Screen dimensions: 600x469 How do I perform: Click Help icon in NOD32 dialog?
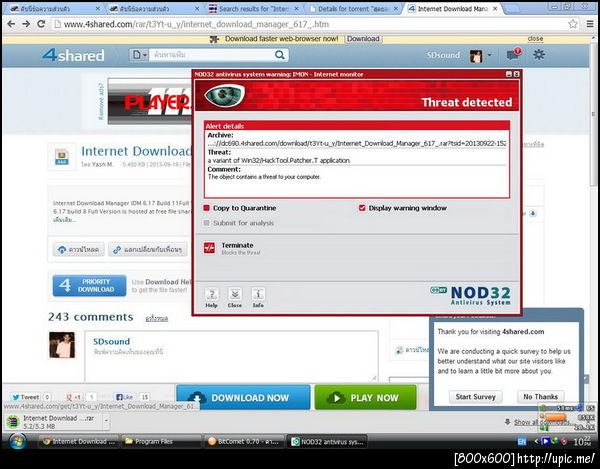pos(211,297)
